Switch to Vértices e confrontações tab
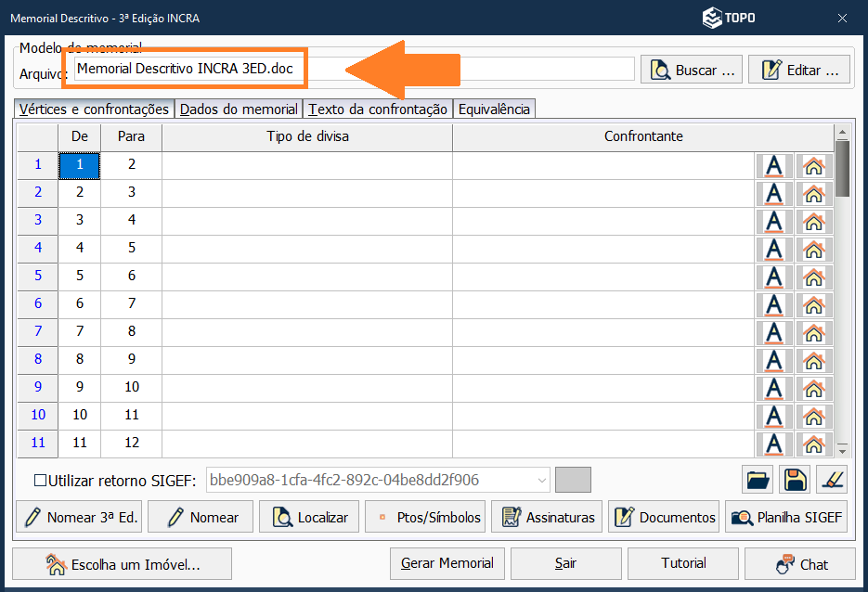 pyautogui.click(x=94, y=109)
